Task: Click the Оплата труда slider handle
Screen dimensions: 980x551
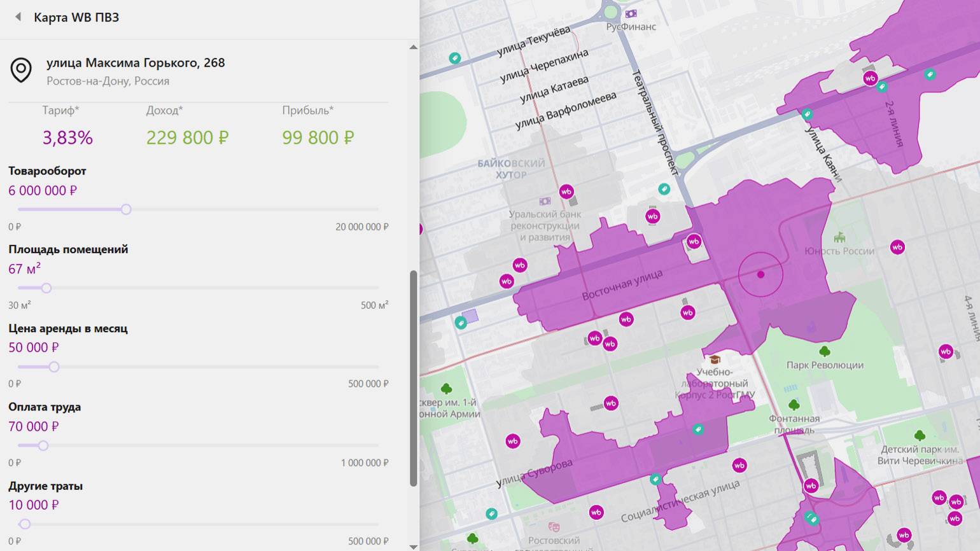Action: tap(43, 445)
